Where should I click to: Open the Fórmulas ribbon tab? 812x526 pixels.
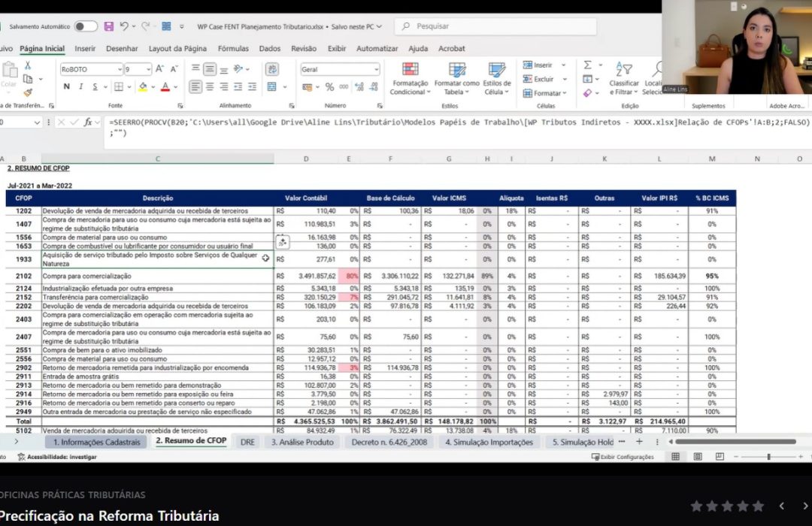(233, 49)
